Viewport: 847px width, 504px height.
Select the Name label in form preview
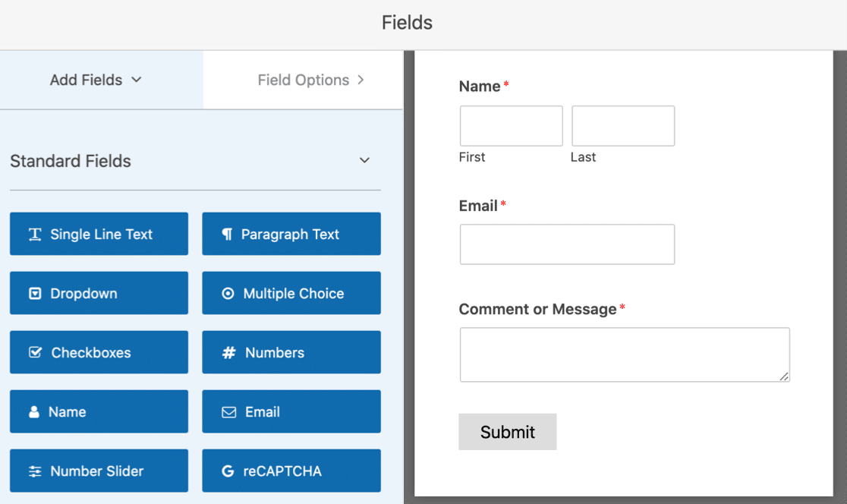pyautogui.click(x=479, y=87)
